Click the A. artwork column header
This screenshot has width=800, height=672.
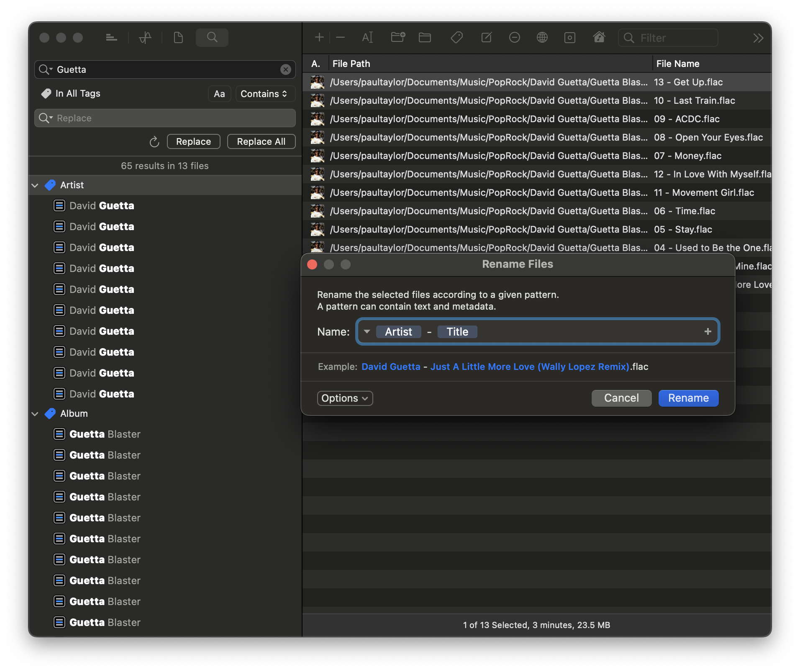(x=316, y=64)
